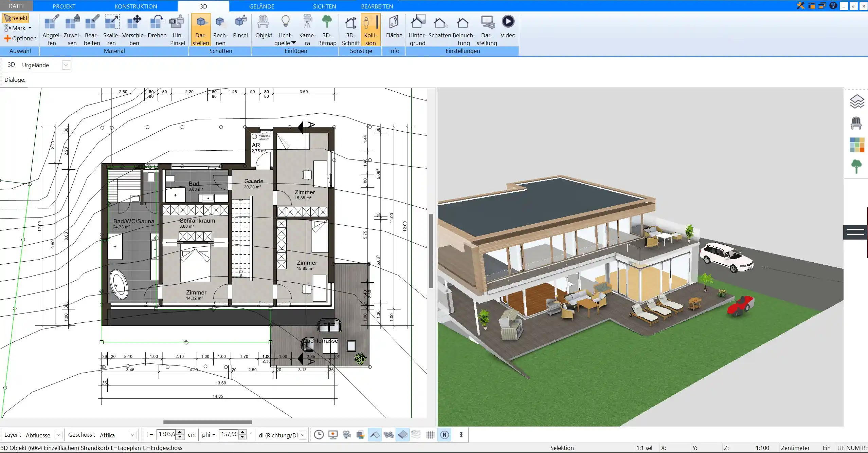Toggle the terrain contour display icon
The height and width of the screenshot is (453, 868).
click(416, 435)
